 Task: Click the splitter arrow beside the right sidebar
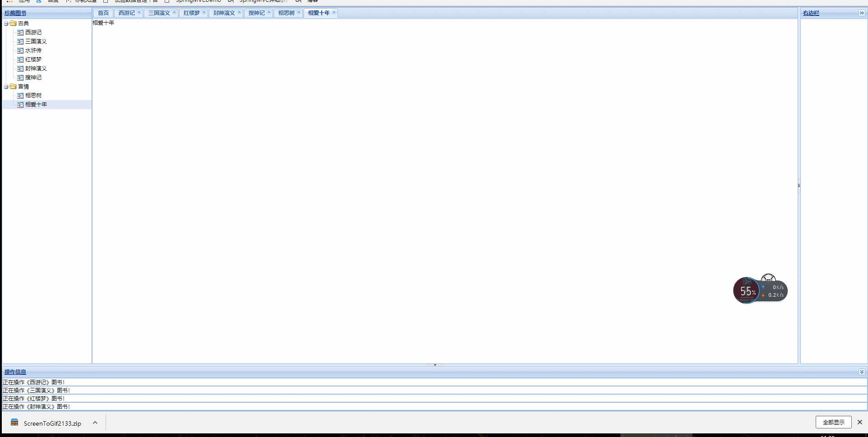coord(799,185)
